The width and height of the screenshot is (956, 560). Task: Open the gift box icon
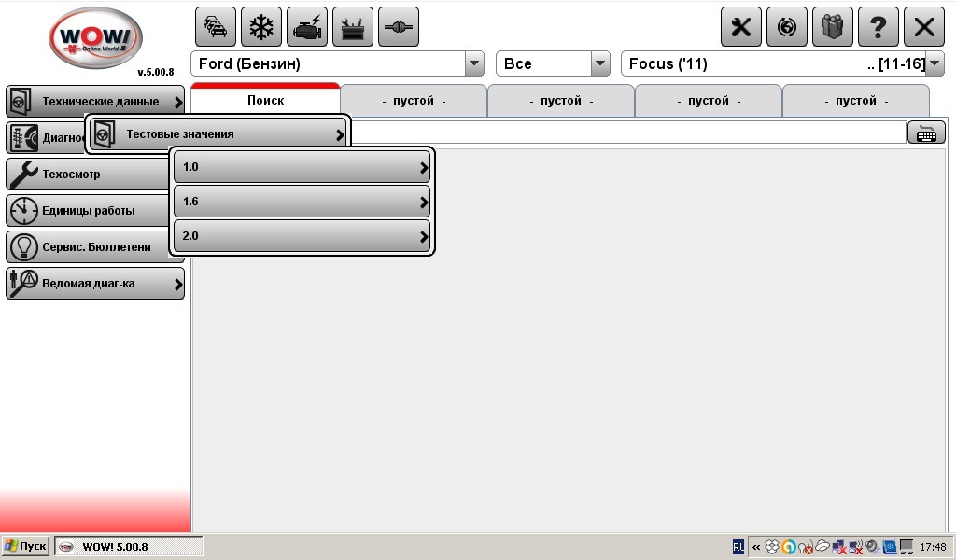[832, 27]
